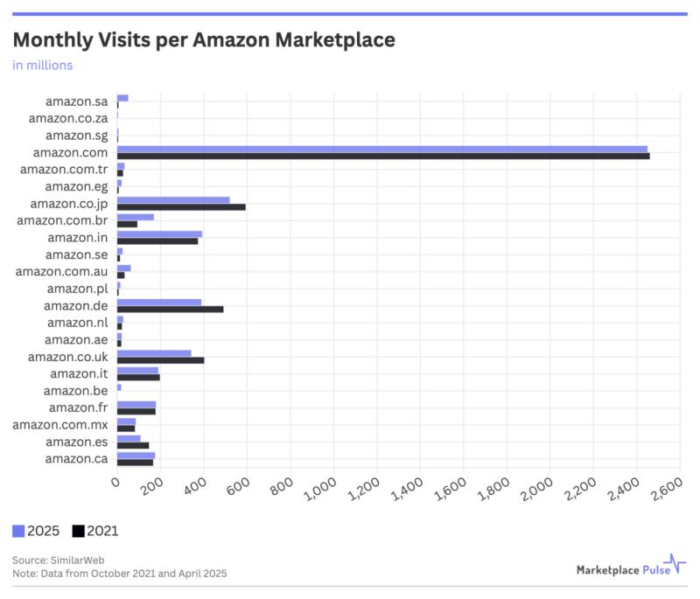700x599 pixels.
Task: Click the purple 2025 legend swatch
Action: tap(18, 531)
